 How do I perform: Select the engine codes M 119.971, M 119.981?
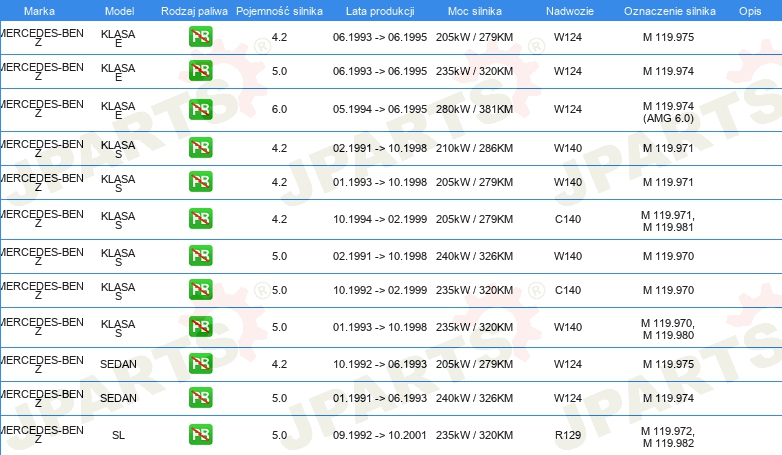668,221
